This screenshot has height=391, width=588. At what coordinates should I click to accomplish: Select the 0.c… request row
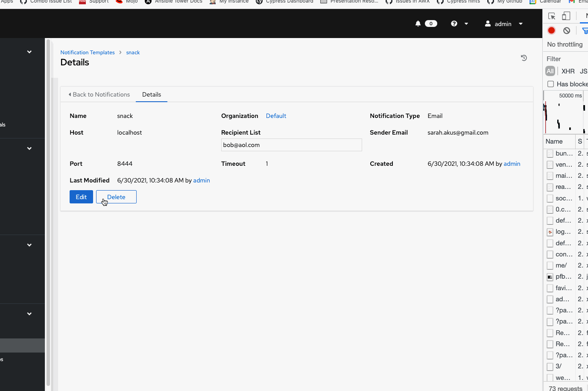(565, 209)
